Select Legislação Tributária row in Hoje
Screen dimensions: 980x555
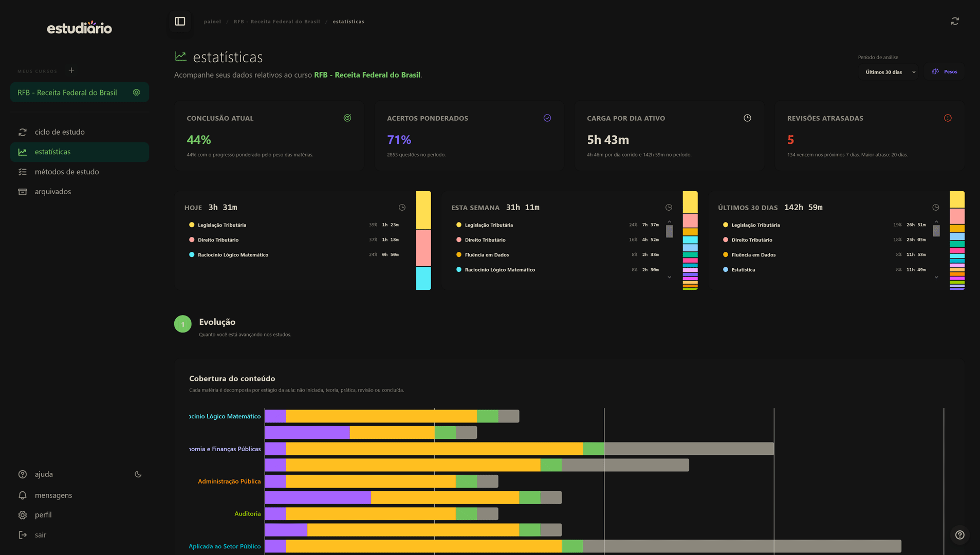tap(294, 225)
